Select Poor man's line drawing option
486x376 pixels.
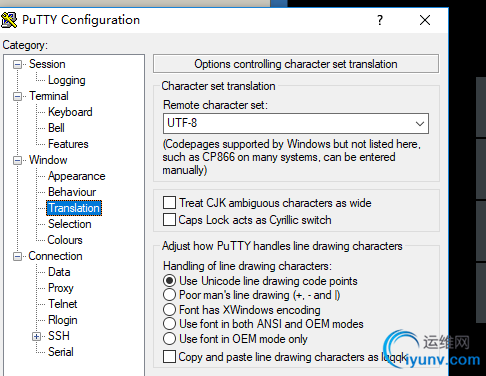point(169,295)
